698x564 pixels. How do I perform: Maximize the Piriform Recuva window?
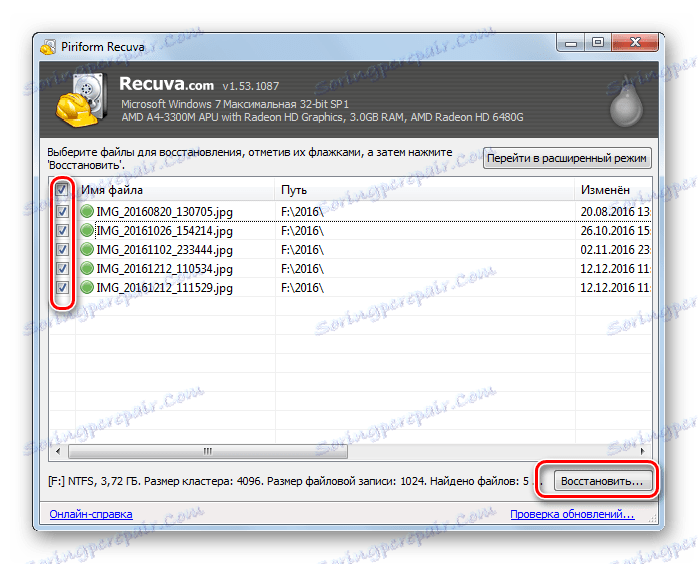click(598, 43)
